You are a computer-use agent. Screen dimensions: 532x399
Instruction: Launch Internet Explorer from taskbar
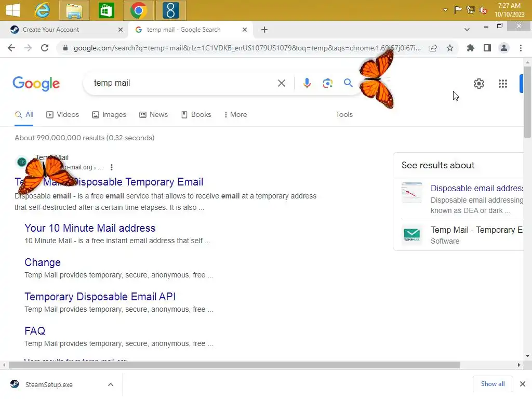click(x=43, y=10)
